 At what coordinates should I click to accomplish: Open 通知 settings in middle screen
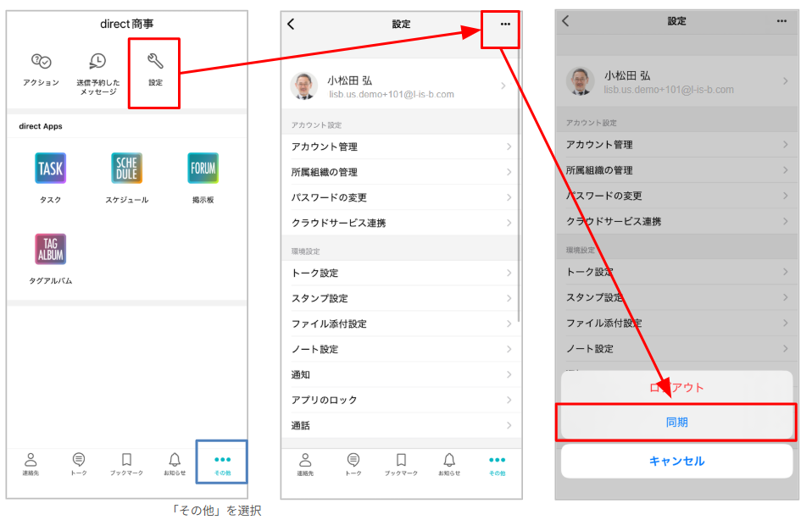(401, 374)
